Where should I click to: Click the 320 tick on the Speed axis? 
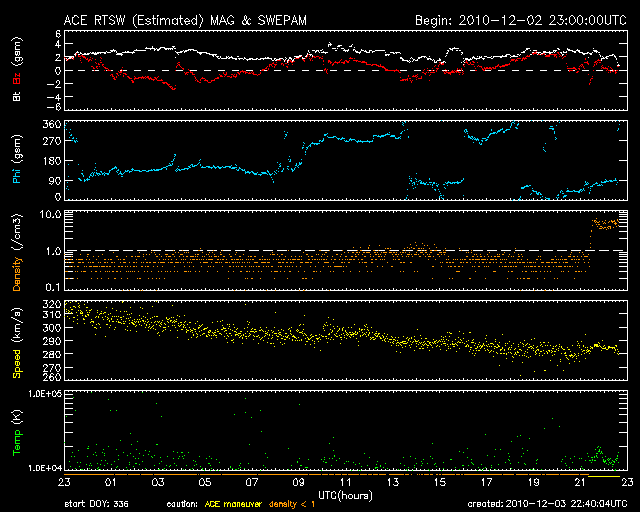[52, 304]
